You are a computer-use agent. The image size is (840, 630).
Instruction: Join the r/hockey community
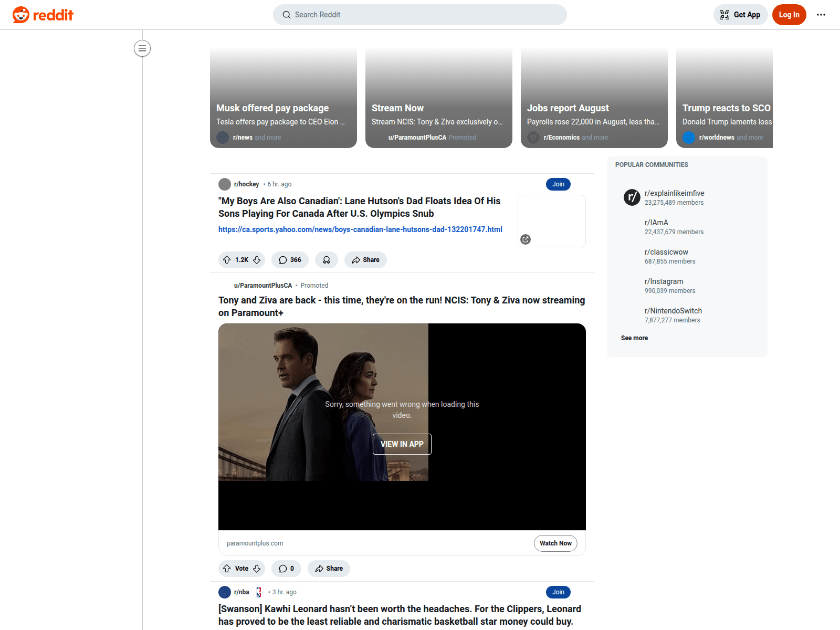point(558,184)
